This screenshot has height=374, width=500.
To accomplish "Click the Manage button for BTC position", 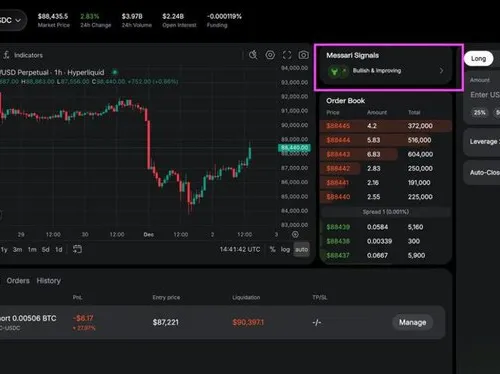I will pos(413,322).
